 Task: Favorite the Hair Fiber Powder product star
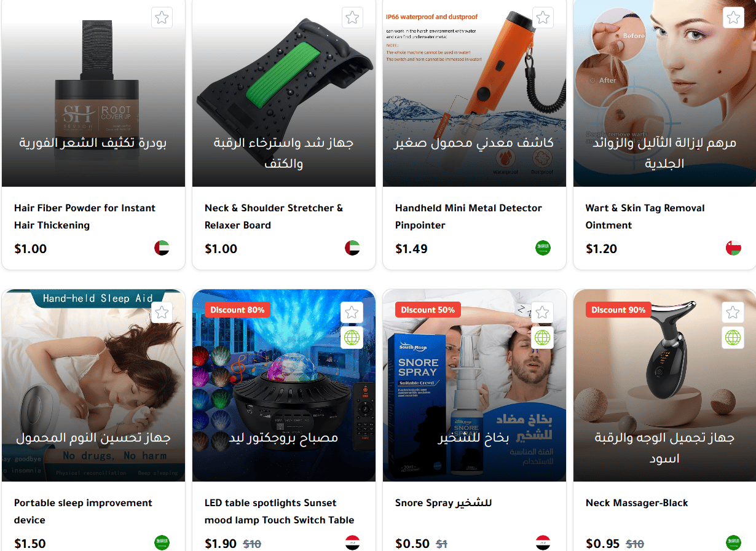click(x=162, y=18)
